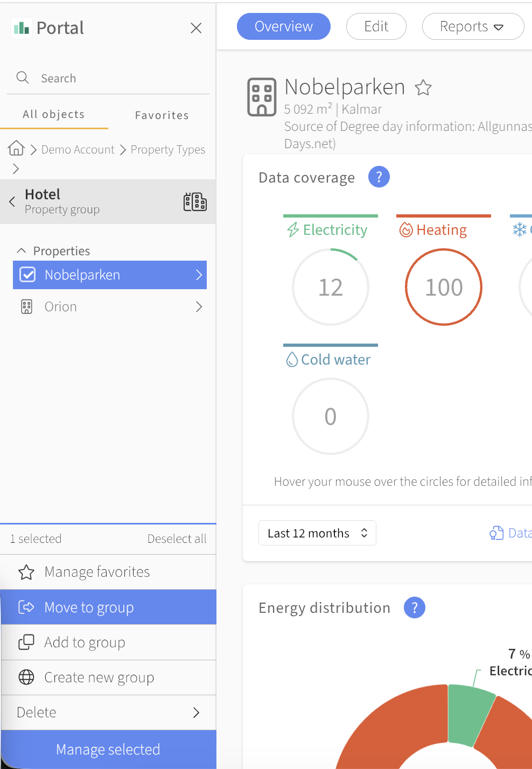
Task: Click the Electricity label text
Action: (335, 230)
